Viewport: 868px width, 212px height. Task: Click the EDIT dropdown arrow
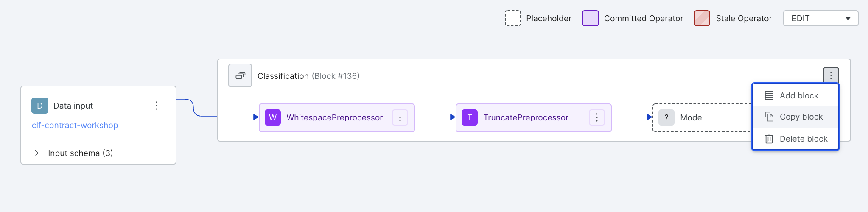(x=848, y=18)
